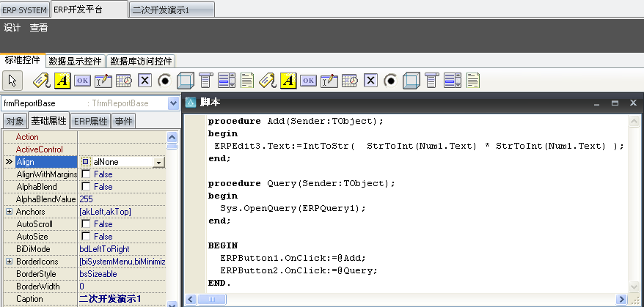
Task: Click the script horizontal scroll-left arrow
Action: 191,300
